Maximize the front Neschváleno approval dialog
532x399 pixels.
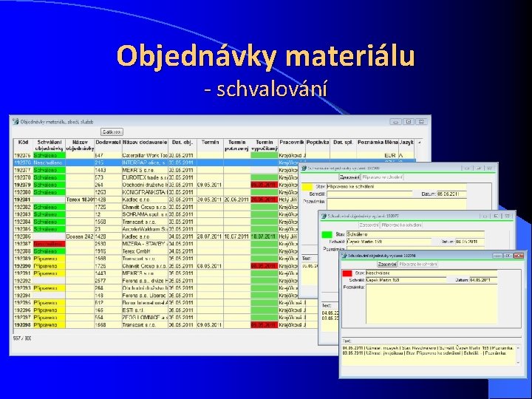pos(508,256)
